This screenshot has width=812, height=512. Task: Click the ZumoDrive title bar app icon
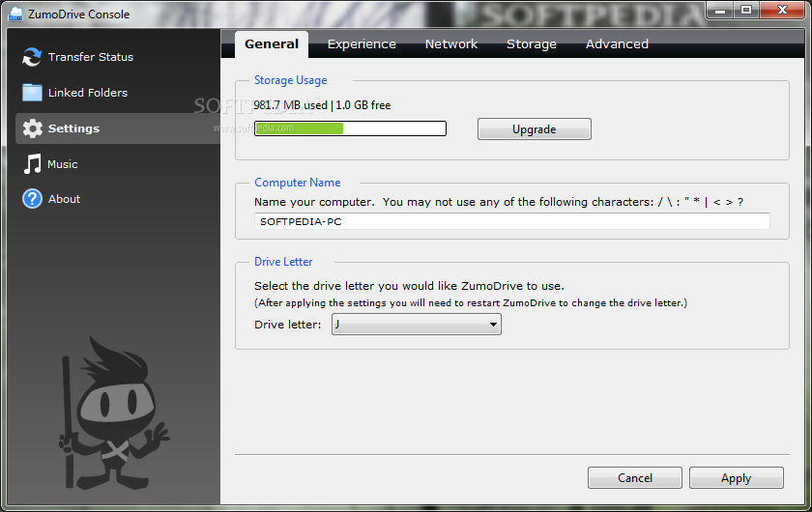16,14
